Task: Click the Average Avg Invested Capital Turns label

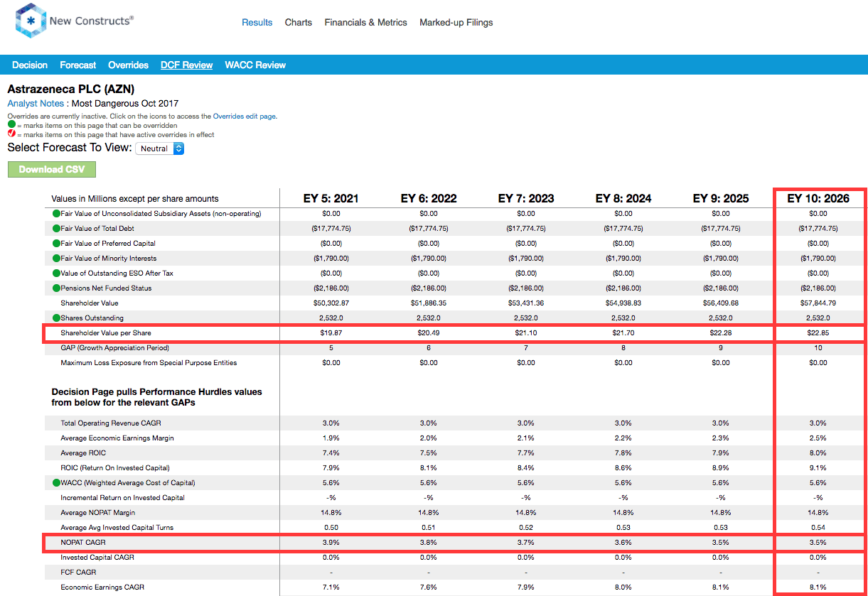Action: click(117, 528)
